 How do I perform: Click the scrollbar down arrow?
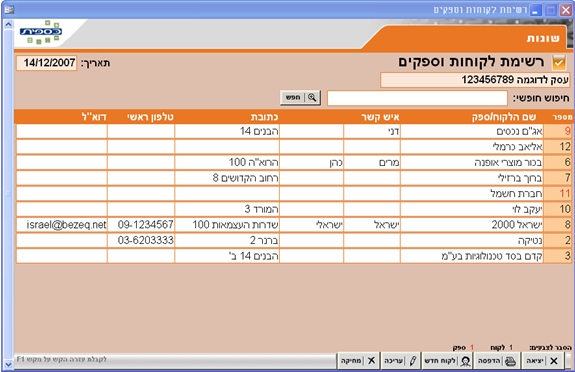point(8,365)
